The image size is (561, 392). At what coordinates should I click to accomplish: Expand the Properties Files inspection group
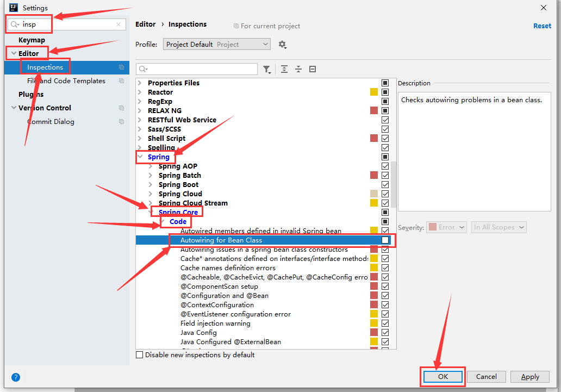pos(140,83)
